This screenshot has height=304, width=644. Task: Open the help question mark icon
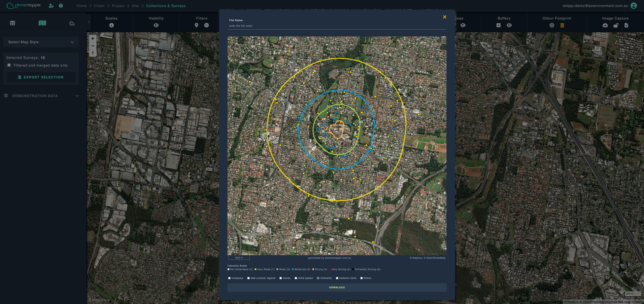(x=61, y=6)
